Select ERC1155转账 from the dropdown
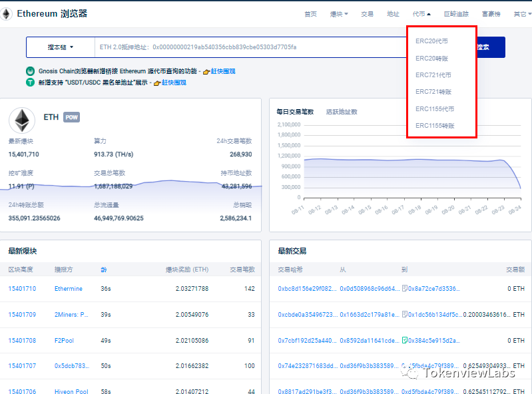The image size is (532, 394). click(435, 126)
